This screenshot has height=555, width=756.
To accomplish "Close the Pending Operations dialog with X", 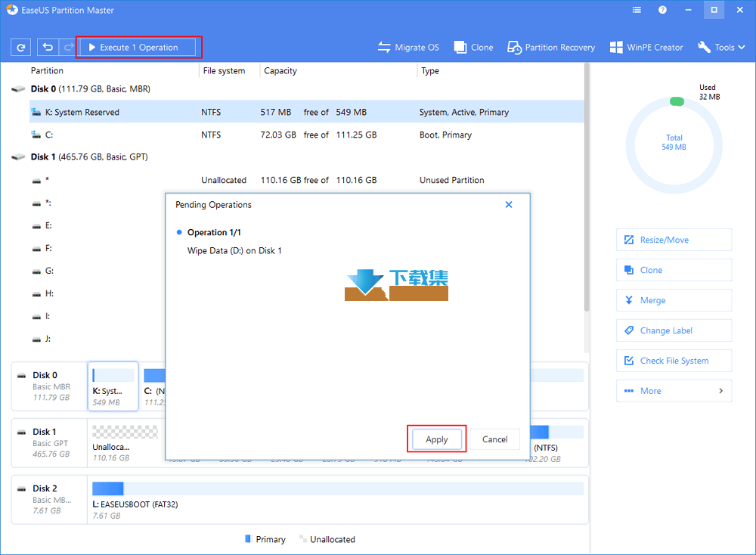I will (x=509, y=205).
